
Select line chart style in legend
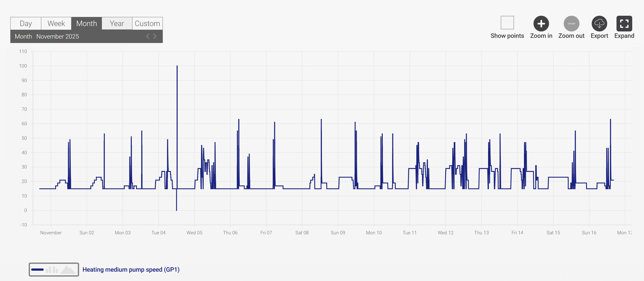click(x=38, y=269)
